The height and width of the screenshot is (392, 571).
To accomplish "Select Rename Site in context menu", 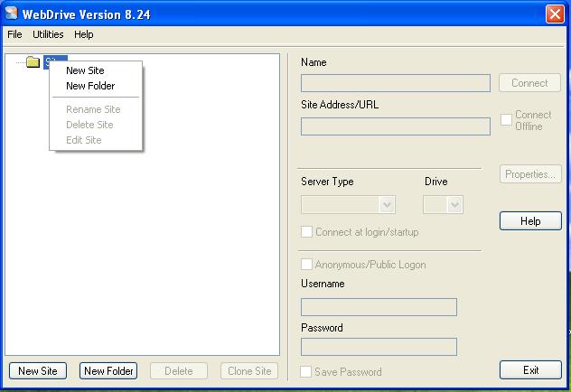I will pyautogui.click(x=93, y=109).
